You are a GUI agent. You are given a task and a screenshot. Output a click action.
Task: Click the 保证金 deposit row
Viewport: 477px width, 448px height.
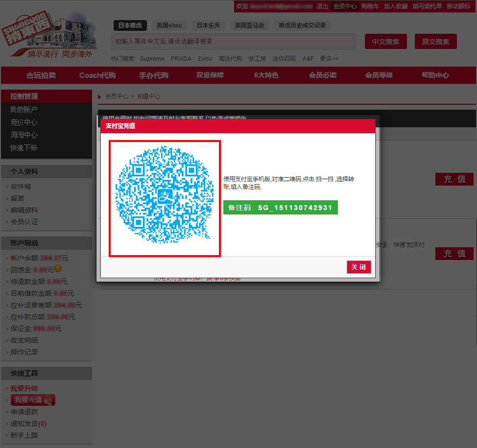point(36,329)
